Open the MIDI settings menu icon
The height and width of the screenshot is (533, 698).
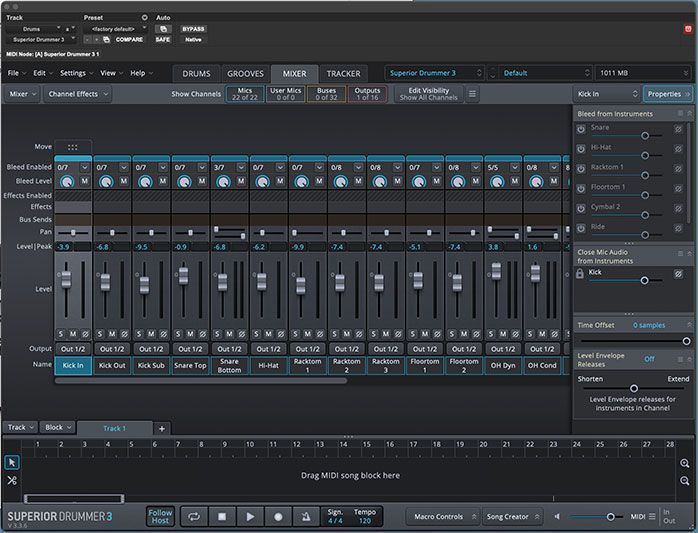click(652, 517)
